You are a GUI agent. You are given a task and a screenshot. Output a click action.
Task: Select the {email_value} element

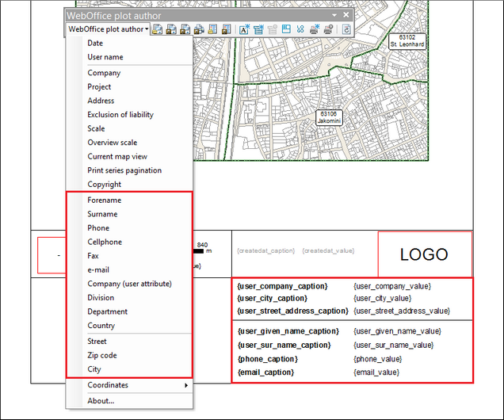point(376,372)
